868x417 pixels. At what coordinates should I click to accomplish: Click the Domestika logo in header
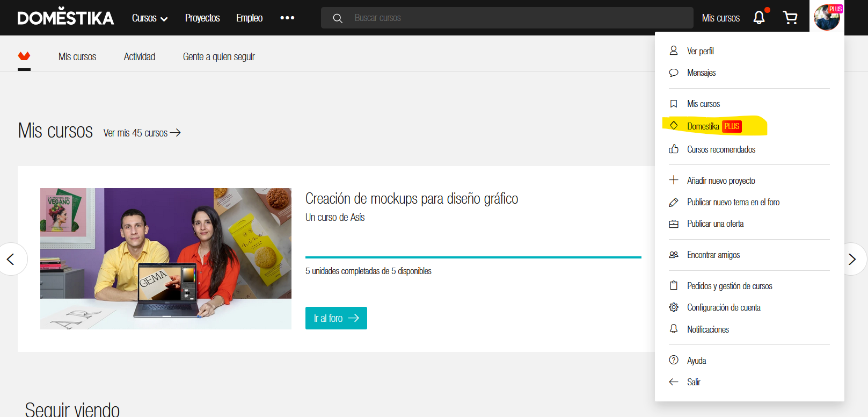pyautogui.click(x=65, y=17)
